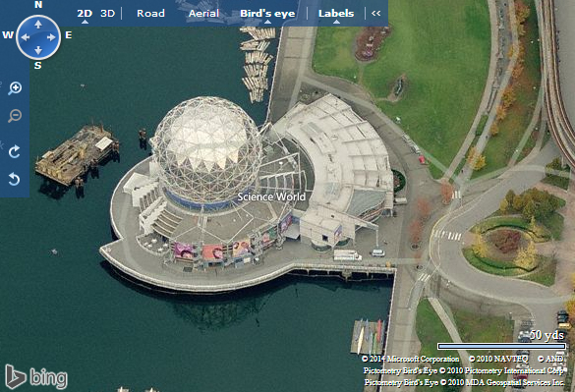Switch to 2D mode
This screenshot has height=392, width=575.
tap(85, 14)
